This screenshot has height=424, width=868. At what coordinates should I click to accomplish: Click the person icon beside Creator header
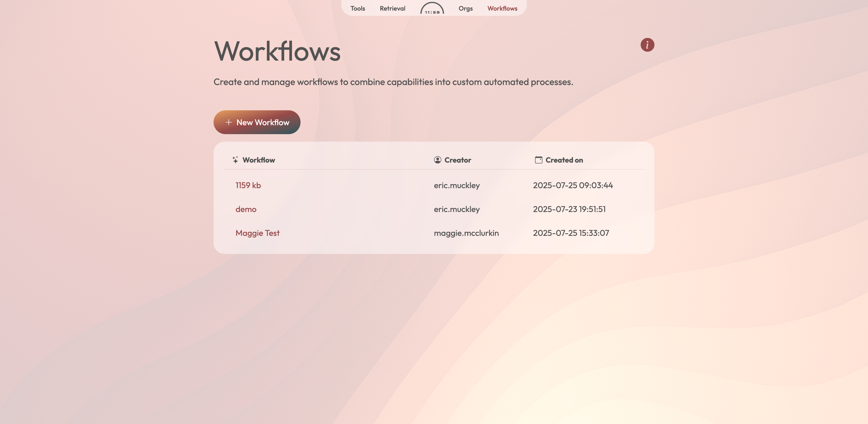point(437,160)
